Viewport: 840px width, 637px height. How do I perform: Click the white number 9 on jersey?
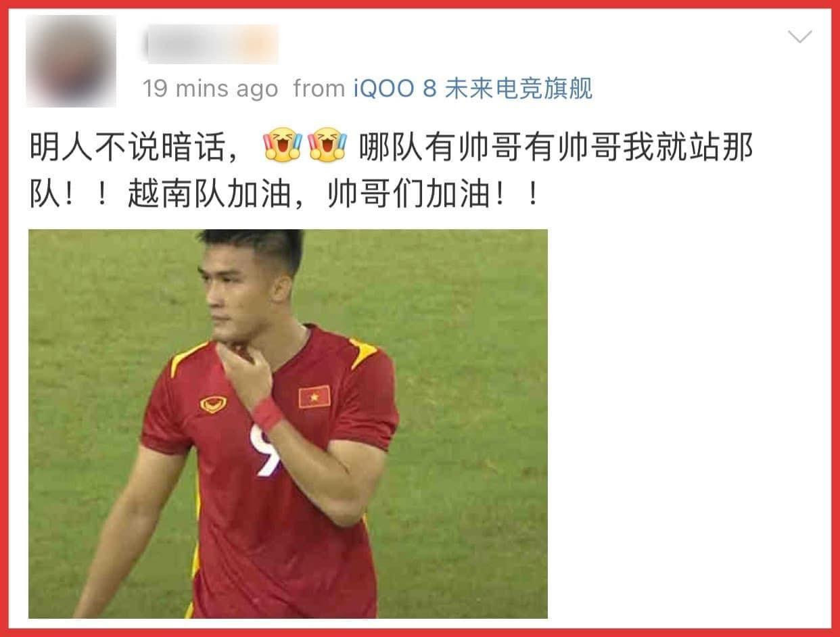(266, 450)
